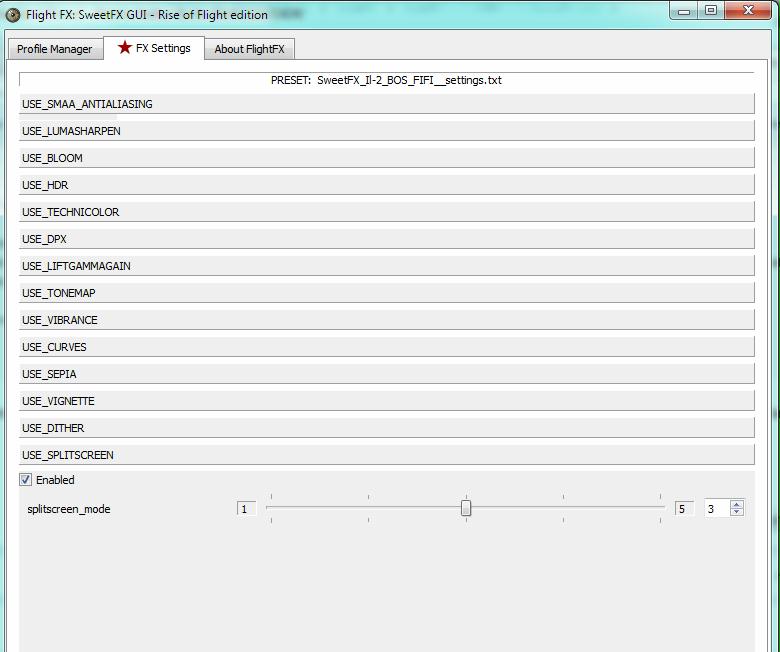The height and width of the screenshot is (652, 780).
Task: Click the splitscreen_mode value field showing 3
Action: pos(717,508)
